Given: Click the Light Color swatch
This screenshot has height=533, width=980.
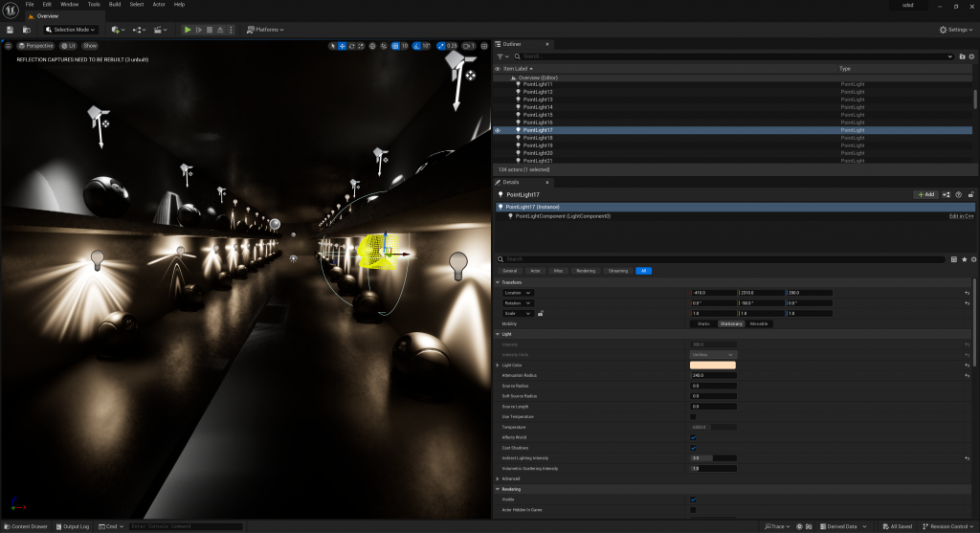Looking at the screenshot, I should point(713,365).
